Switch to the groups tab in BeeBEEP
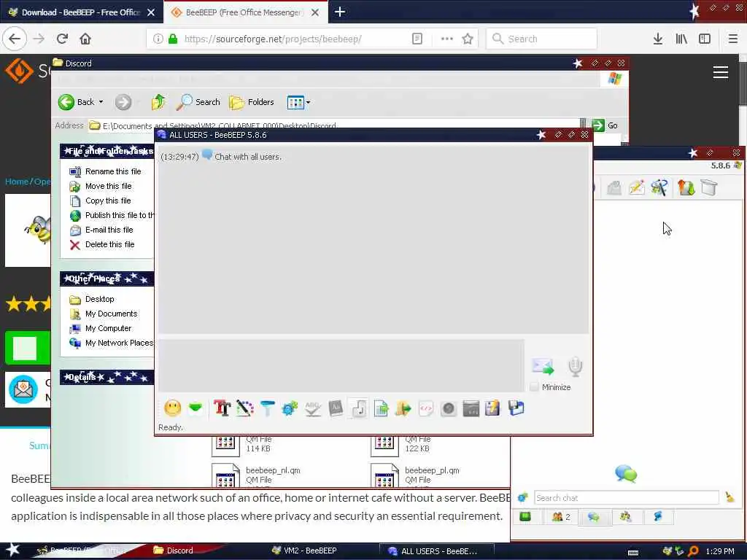This screenshot has height=560, width=747. [626, 517]
